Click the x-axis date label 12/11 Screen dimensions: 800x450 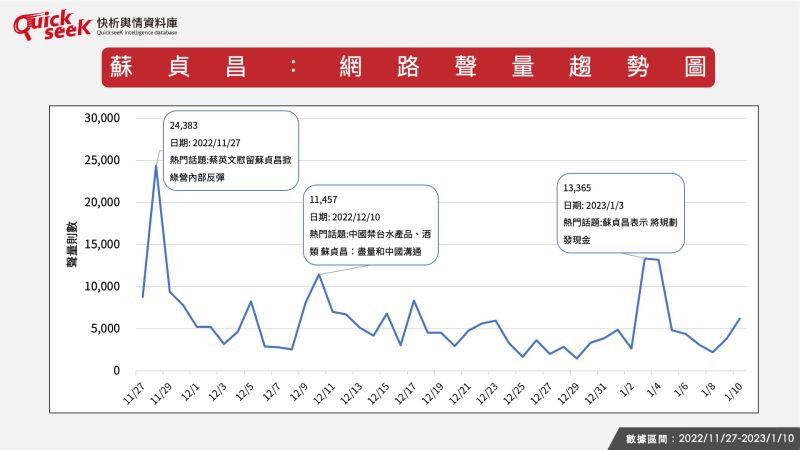(x=324, y=393)
